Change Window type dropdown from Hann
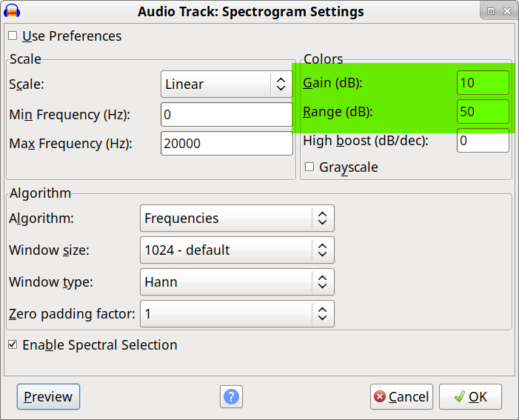This screenshot has width=519, height=420. tap(237, 282)
